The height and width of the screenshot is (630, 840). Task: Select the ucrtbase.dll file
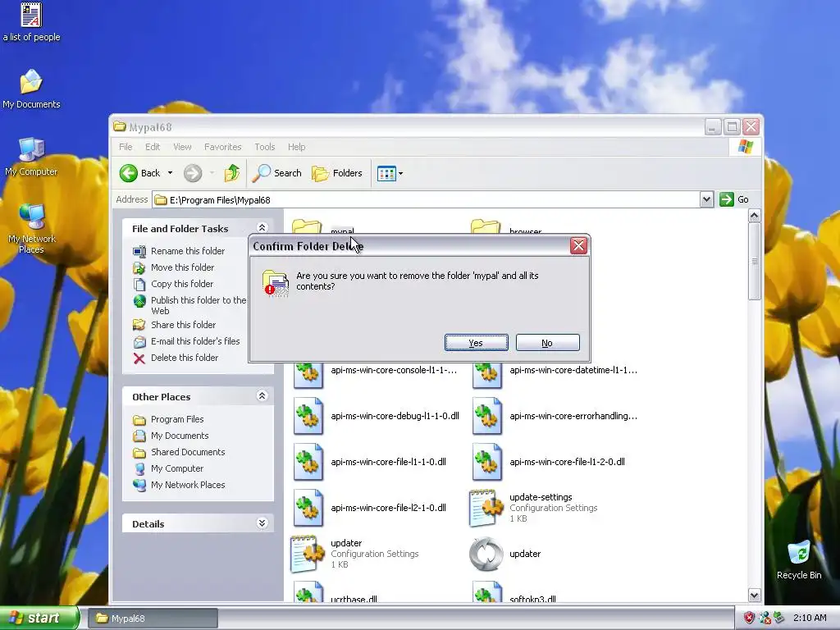click(x=336, y=594)
